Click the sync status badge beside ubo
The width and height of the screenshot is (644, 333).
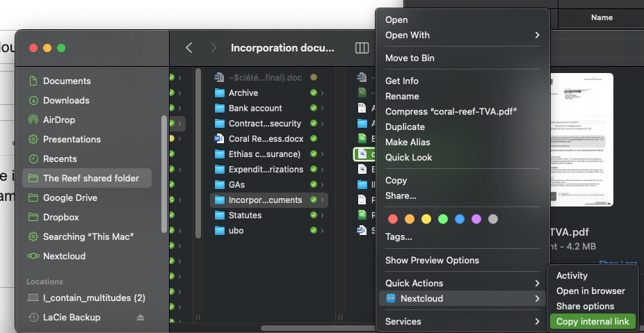[x=314, y=231]
